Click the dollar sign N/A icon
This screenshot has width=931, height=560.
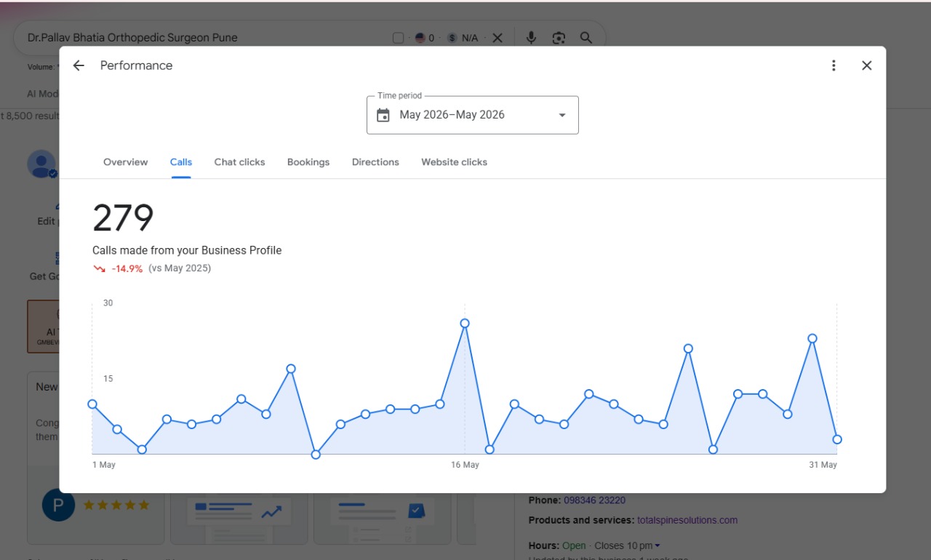click(x=452, y=38)
